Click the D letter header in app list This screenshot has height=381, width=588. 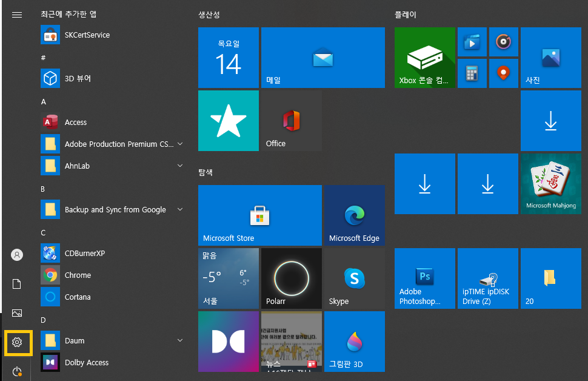pos(43,320)
